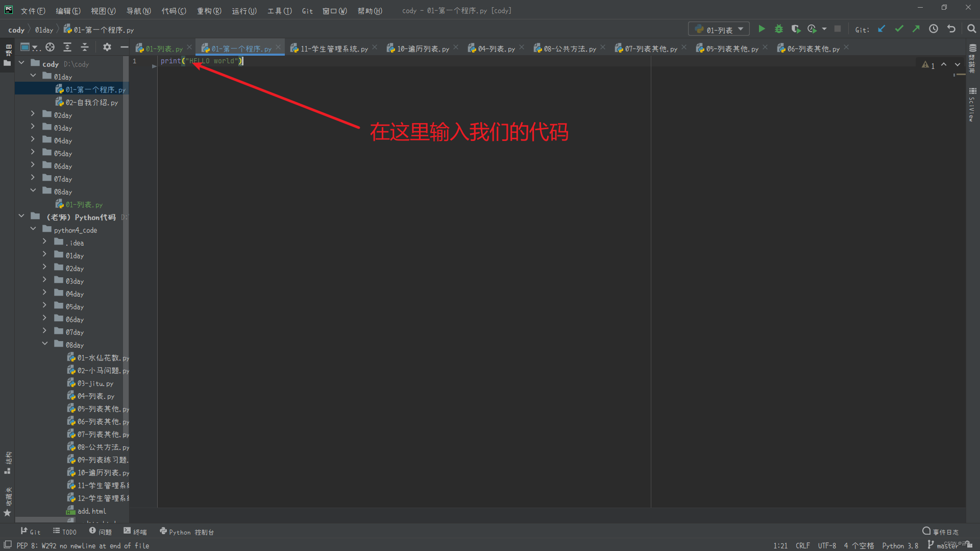980x551 pixels.
Task: Click the 01day breadcrumb
Action: coord(44,30)
